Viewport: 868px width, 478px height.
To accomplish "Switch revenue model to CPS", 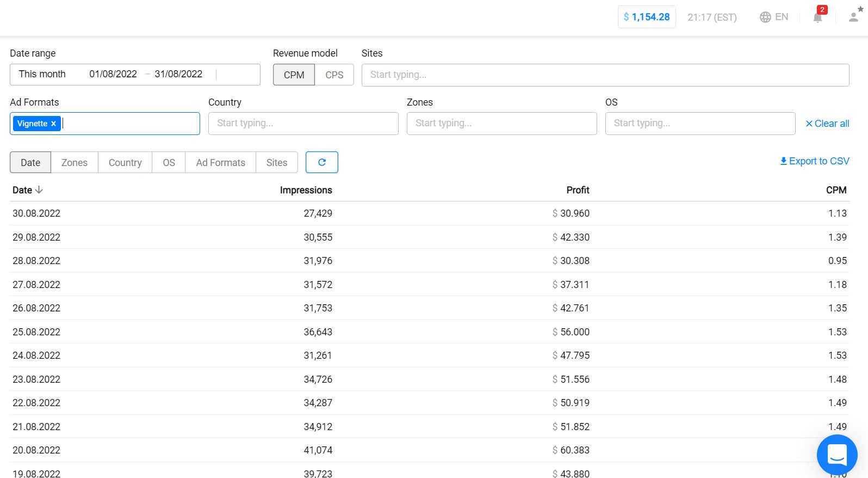I will pos(334,75).
